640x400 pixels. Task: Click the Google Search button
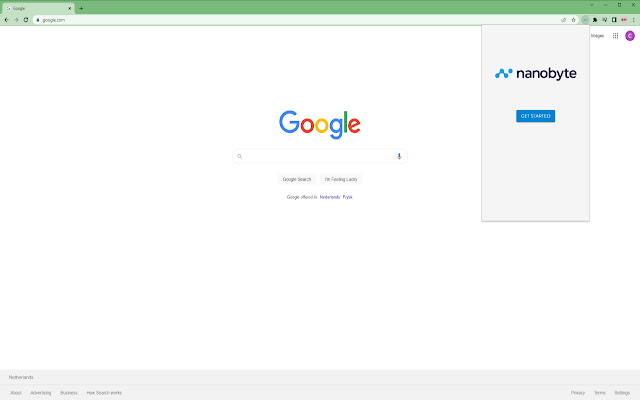(x=297, y=179)
